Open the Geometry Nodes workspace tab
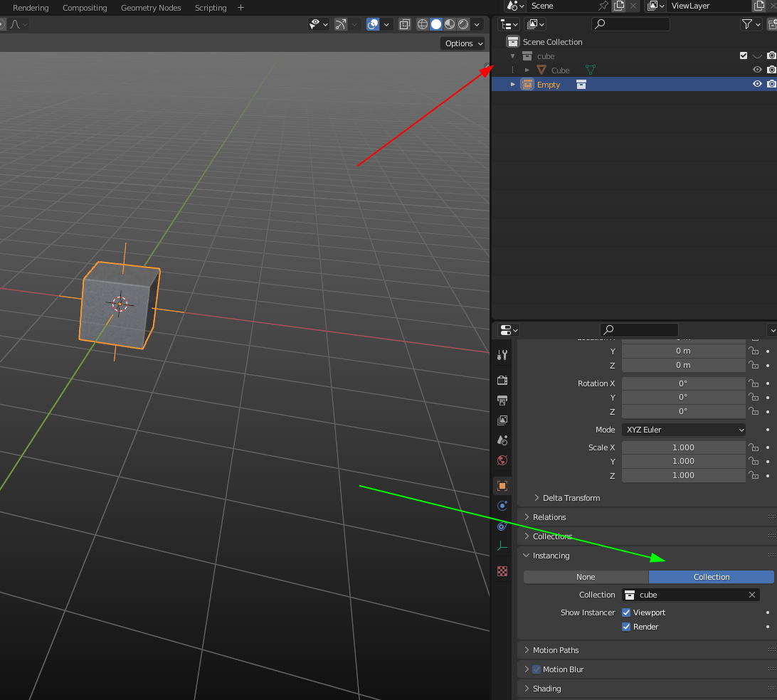Viewport: 777px width, 700px height. (151, 8)
